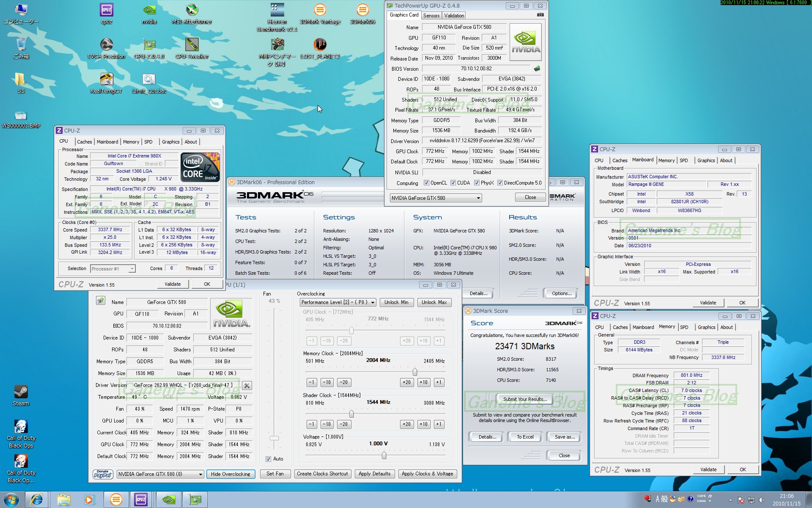Uncheck the Auto fan checkbox
Image resolution: width=812 pixels, height=508 pixels.
coord(268,459)
